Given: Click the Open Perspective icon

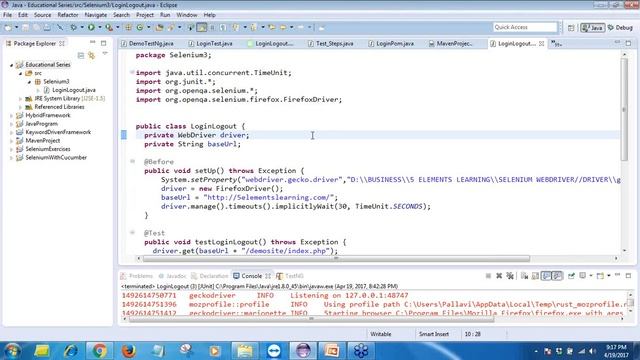Looking at the screenshot, I should tap(571, 28).
